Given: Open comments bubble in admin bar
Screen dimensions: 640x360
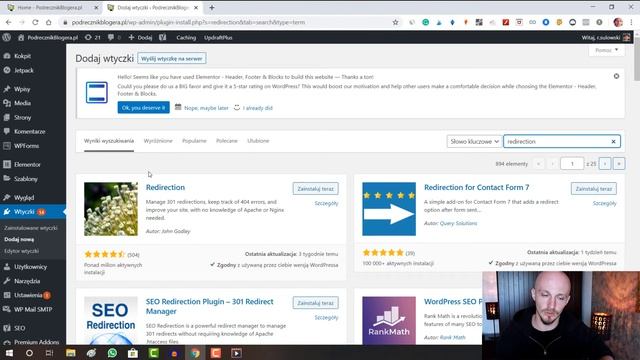Looking at the screenshot, I should (x=114, y=38).
